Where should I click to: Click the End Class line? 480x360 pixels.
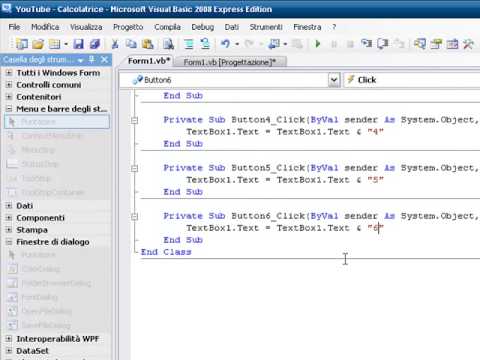pos(166,252)
